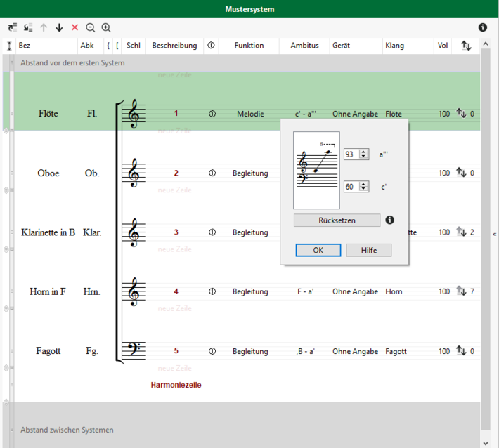
Task: Delete selected staff red X
Action: [x=74, y=27]
